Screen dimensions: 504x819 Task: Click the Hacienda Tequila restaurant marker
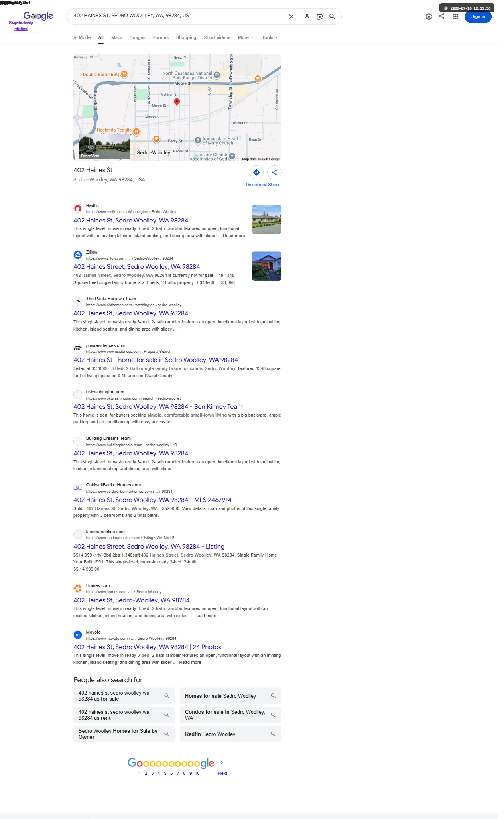(x=136, y=132)
